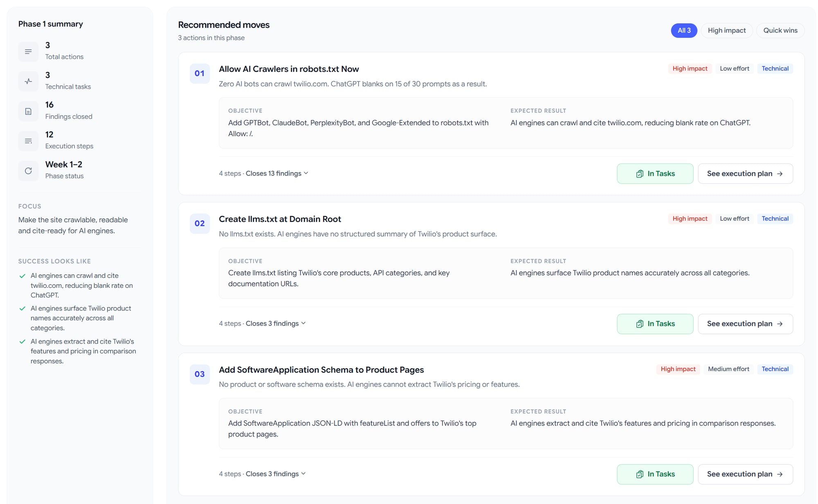Expand Closes 13 findings dropdown
Image resolution: width=818 pixels, height=504 pixels.
pos(277,173)
